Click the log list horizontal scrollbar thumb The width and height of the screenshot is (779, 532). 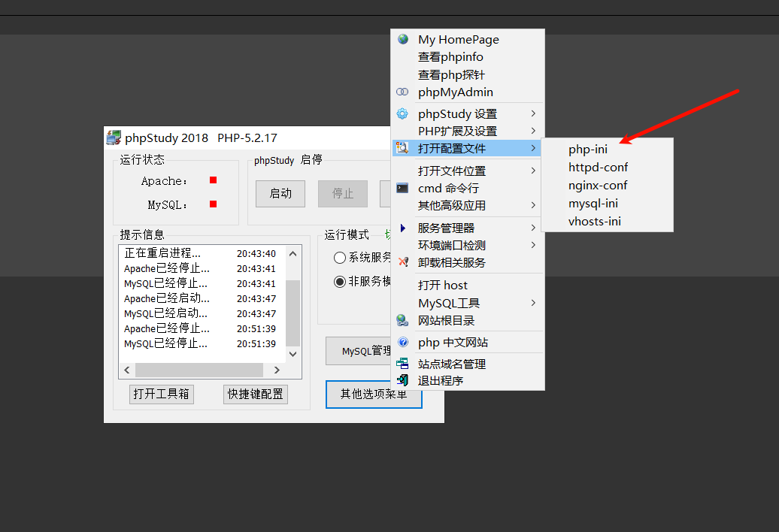click(x=199, y=370)
